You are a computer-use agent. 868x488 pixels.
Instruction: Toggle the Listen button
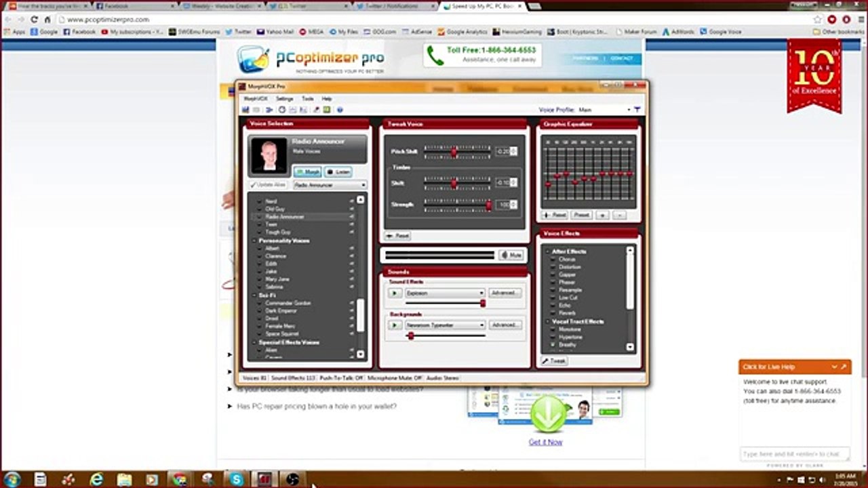[338, 172]
